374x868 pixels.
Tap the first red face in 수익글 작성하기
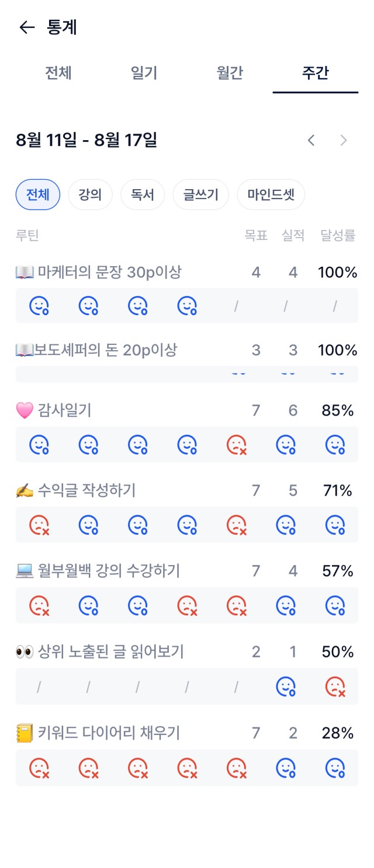[x=39, y=525]
